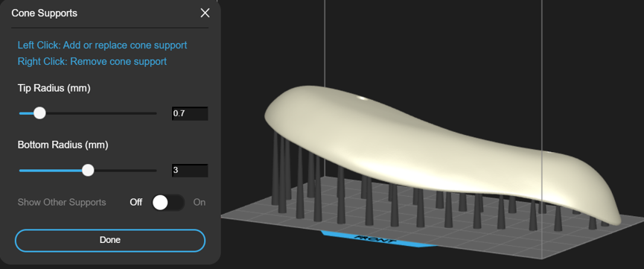The width and height of the screenshot is (644, 269).
Task: Close the Cone Supports dialog
Action: [205, 13]
